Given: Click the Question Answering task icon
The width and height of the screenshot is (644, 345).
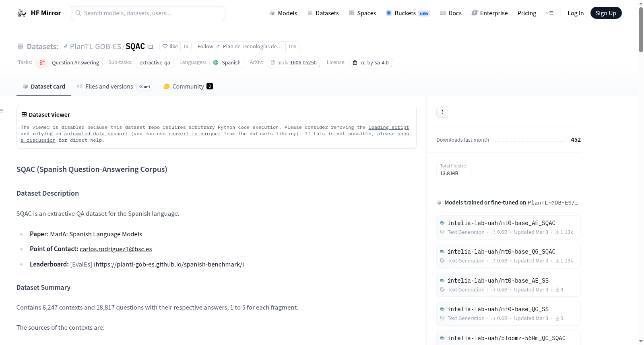Looking at the screenshot, I should coord(43,62).
